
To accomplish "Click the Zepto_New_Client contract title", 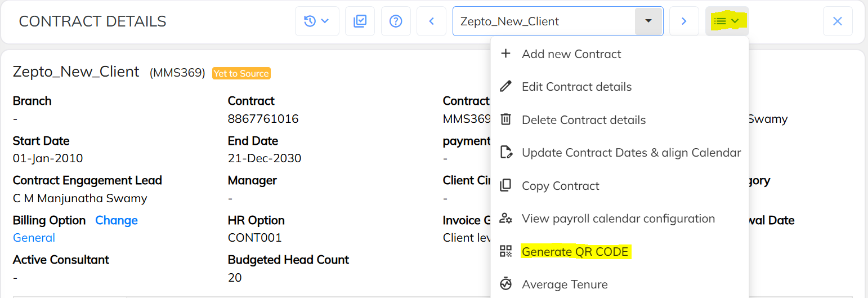I will (x=76, y=72).
